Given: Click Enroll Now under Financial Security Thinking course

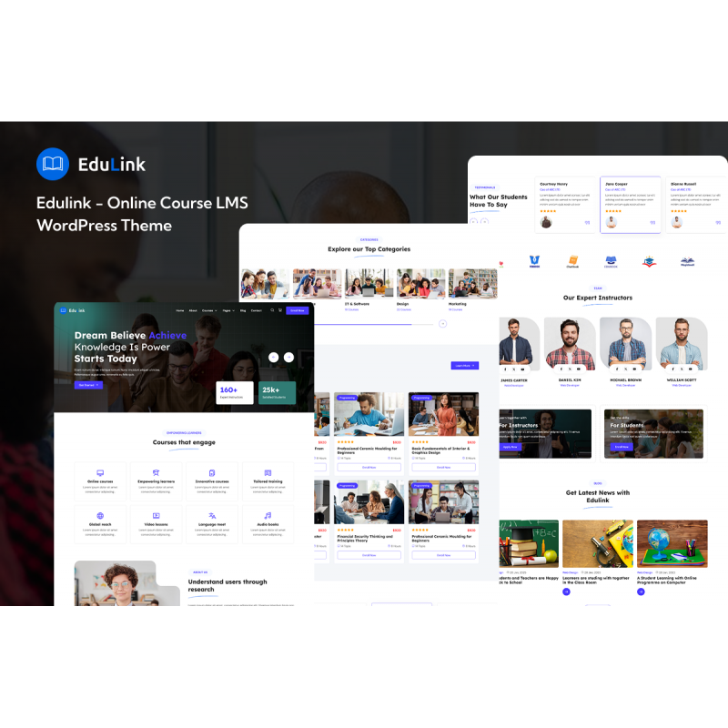Looking at the screenshot, I should tap(369, 555).
